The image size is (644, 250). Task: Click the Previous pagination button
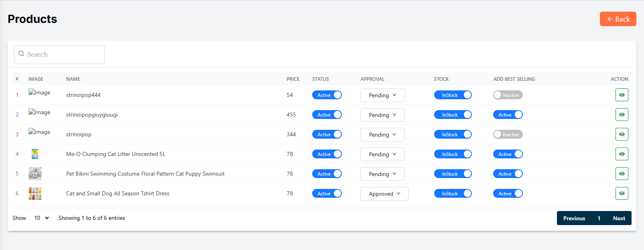pyautogui.click(x=574, y=218)
